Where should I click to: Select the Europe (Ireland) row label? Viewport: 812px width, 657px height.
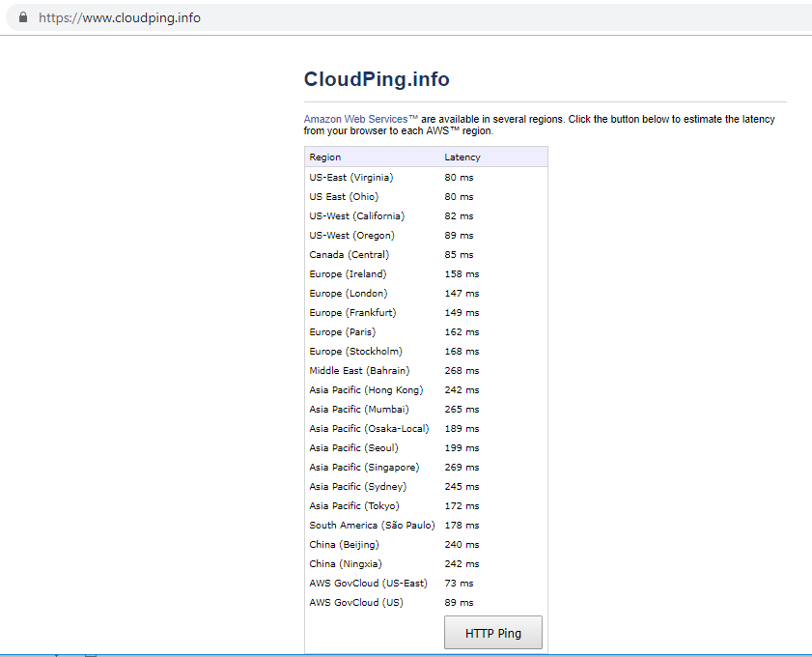point(348,274)
